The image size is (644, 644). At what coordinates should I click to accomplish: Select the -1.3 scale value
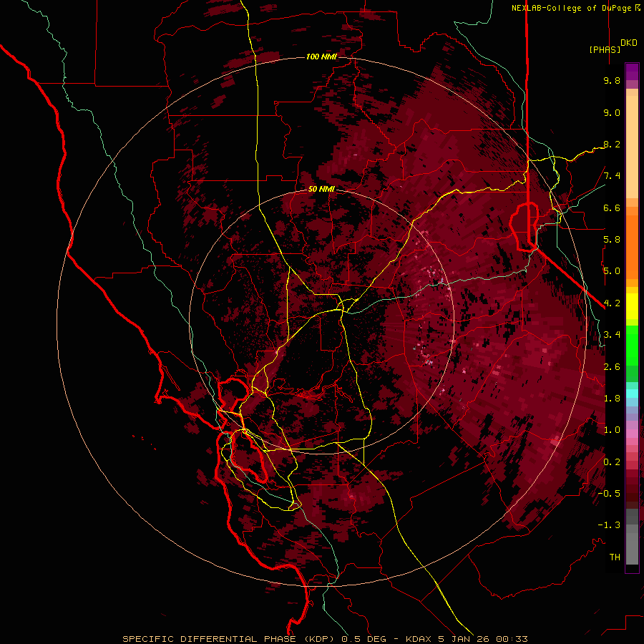(x=609, y=525)
